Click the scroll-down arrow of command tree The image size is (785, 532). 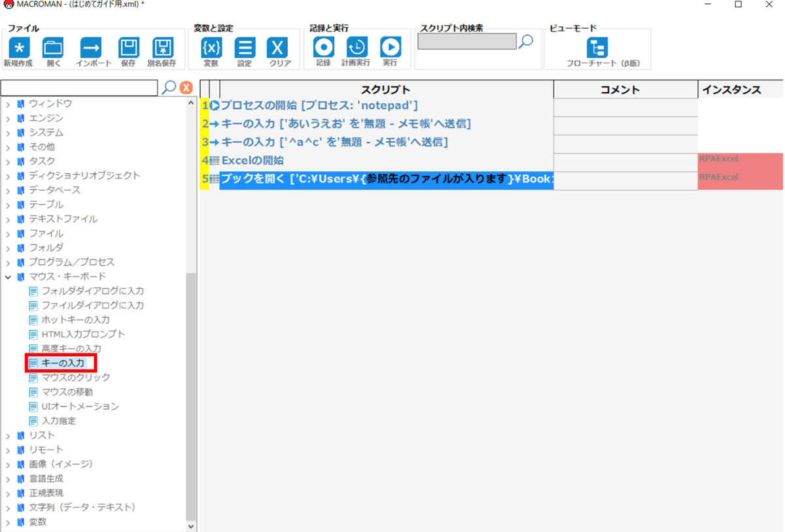click(x=191, y=526)
